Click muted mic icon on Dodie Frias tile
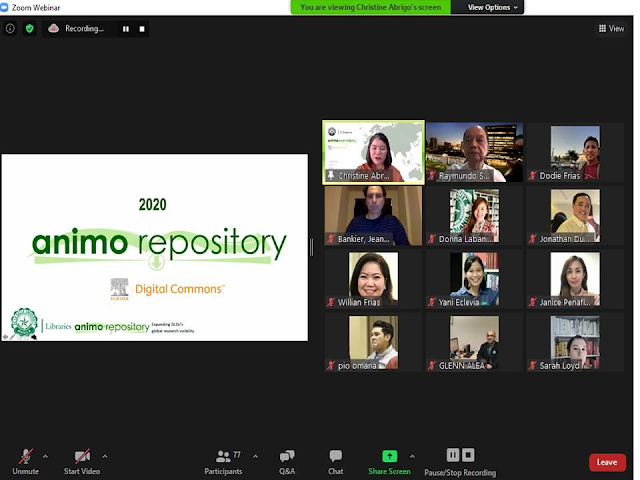The width and height of the screenshot is (640, 480). (532, 176)
